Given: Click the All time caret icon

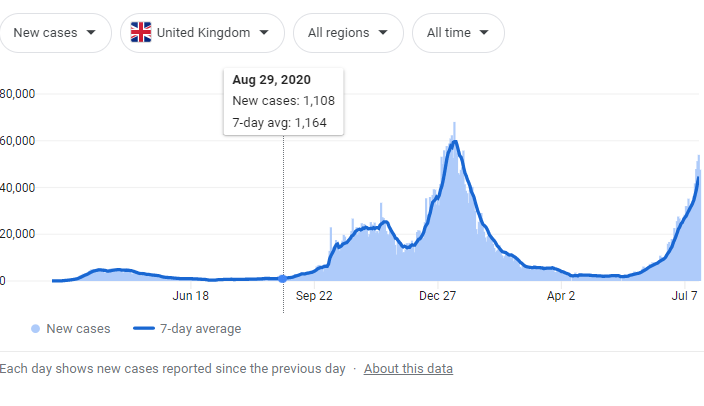Looking at the screenshot, I should pos(484,33).
